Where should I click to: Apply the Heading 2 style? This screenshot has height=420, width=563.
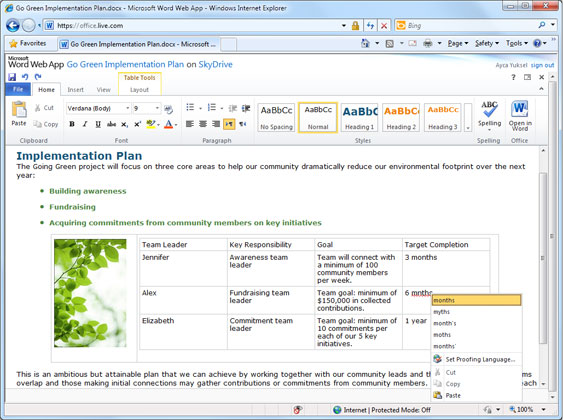coord(401,117)
